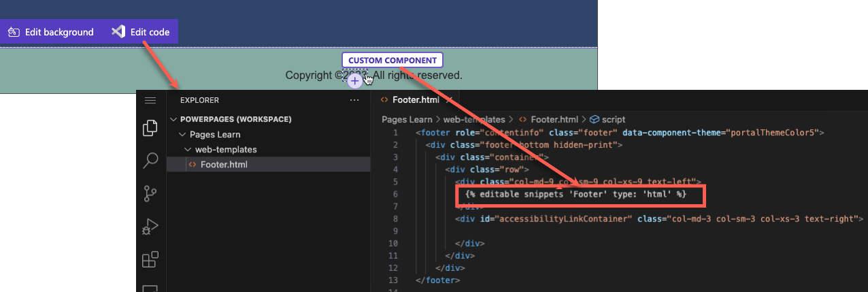Click the Edit background button
868x292 pixels.
point(51,32)
